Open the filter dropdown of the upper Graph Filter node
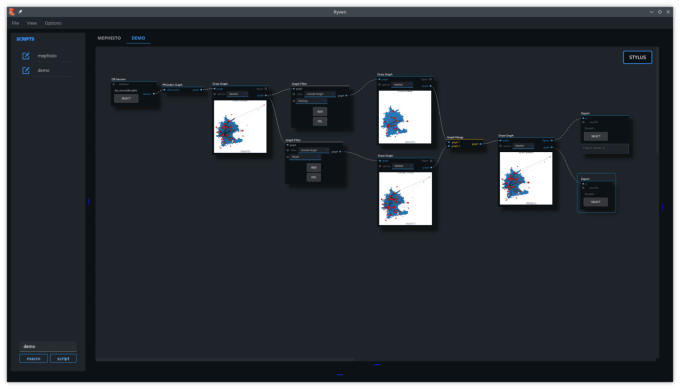The height and width of the screenshot is (389, 680). (x=320, y=94)
